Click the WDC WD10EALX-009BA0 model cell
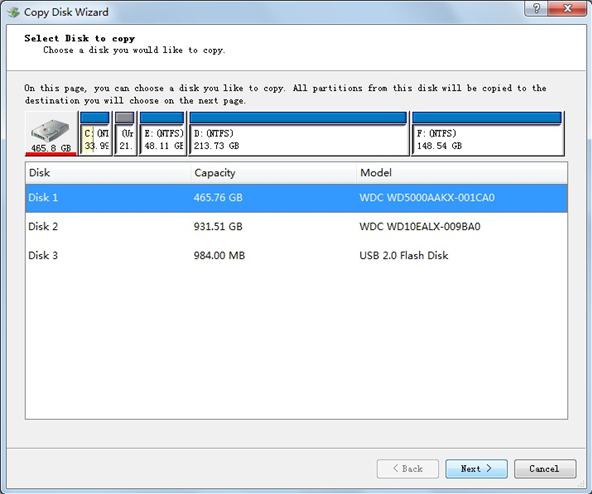 click(x=419, y=227)
